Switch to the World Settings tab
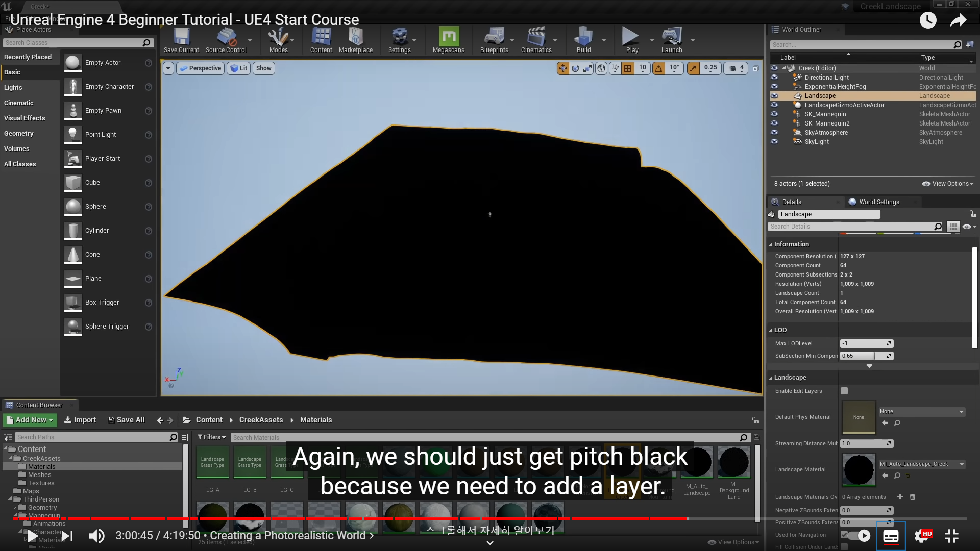 pyautogui.click(x=878, y=202)
